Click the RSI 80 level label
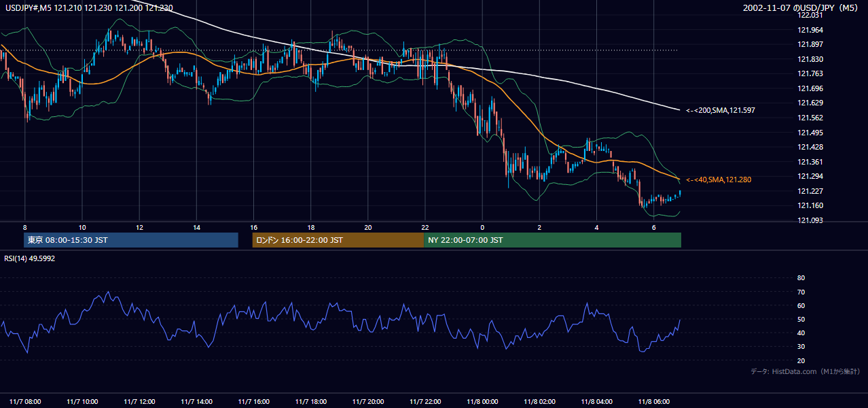Screen dimensions: 868x408 click(x=801, y=278)
